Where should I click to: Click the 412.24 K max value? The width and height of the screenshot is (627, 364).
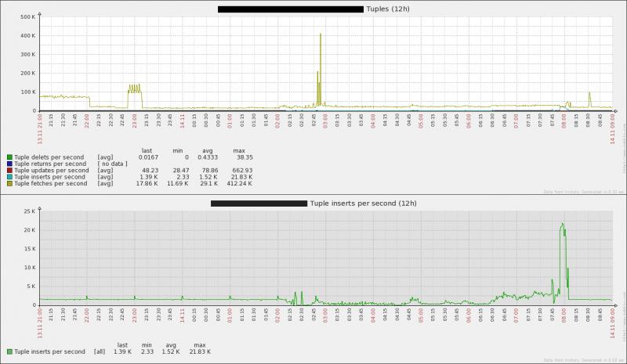click(x=240, y=183)
